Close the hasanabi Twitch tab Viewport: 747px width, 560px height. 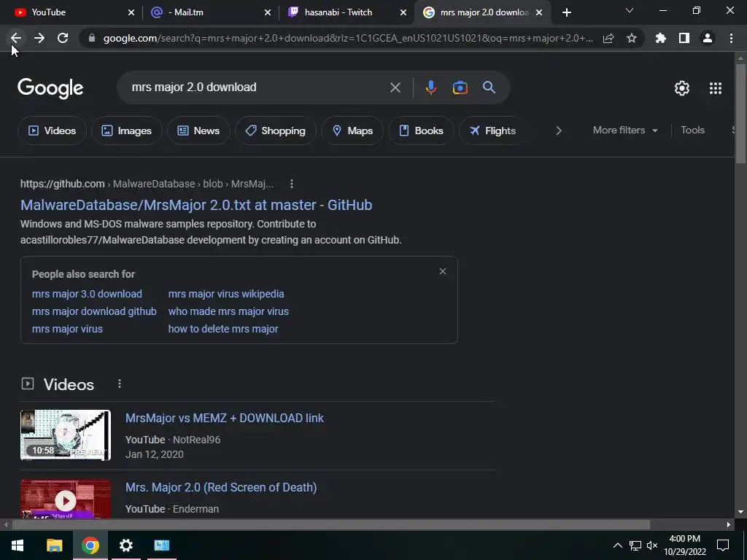(403, 12)
